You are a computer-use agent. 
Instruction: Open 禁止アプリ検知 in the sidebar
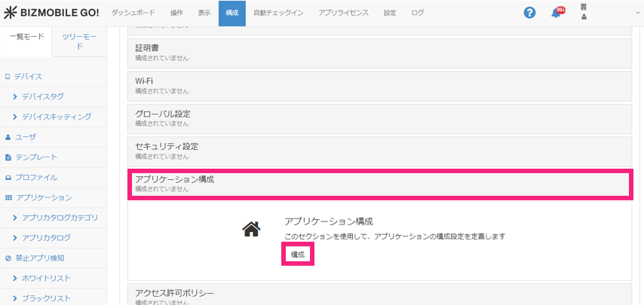click(x=40, y=258)
